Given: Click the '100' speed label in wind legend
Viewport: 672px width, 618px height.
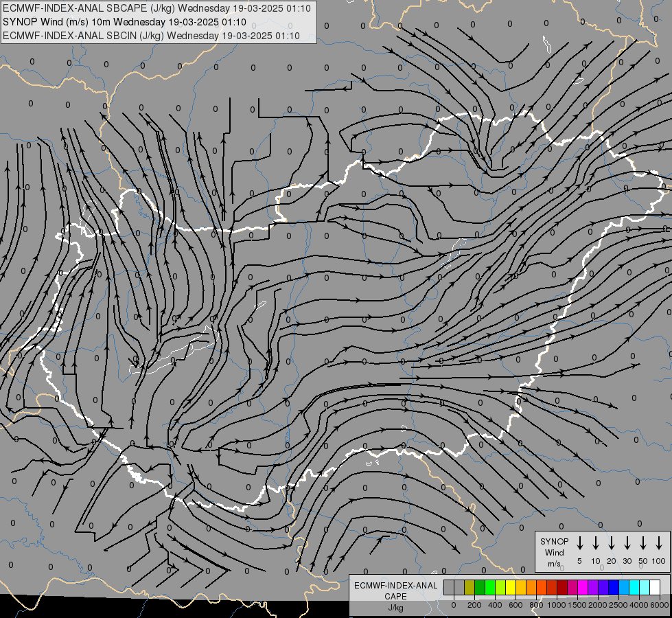Looking at the screenshot, I should click(x=659, y=561).
